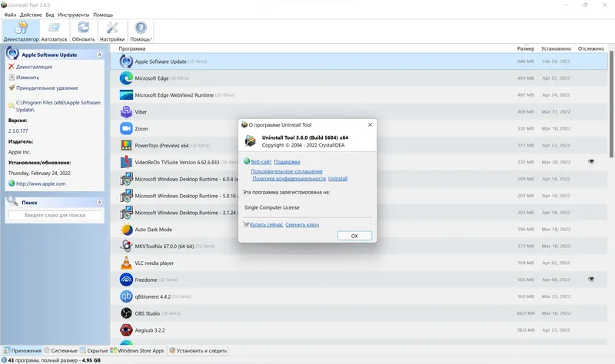Open the Установить и следить tab
Viewport: 615px width, 364px height.
198,351
